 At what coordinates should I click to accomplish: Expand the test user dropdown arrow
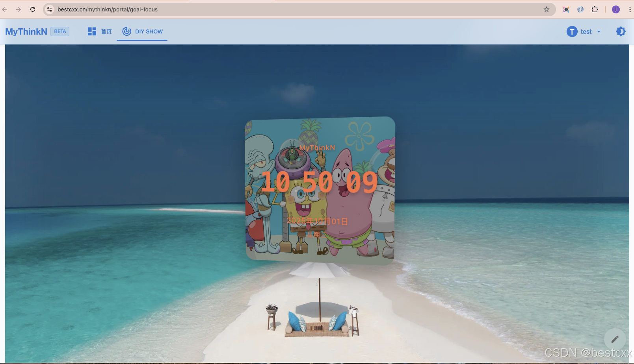pyautogui.click(x=599, y=31)
